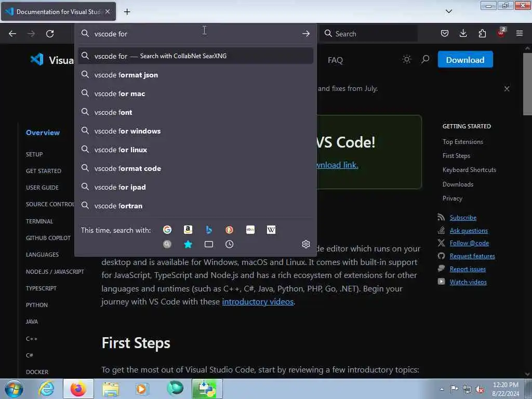The height and width of the screenshot is (399, 532).
Task: Open the list all tabs dropdown
Action: click(x=448, y=11)
